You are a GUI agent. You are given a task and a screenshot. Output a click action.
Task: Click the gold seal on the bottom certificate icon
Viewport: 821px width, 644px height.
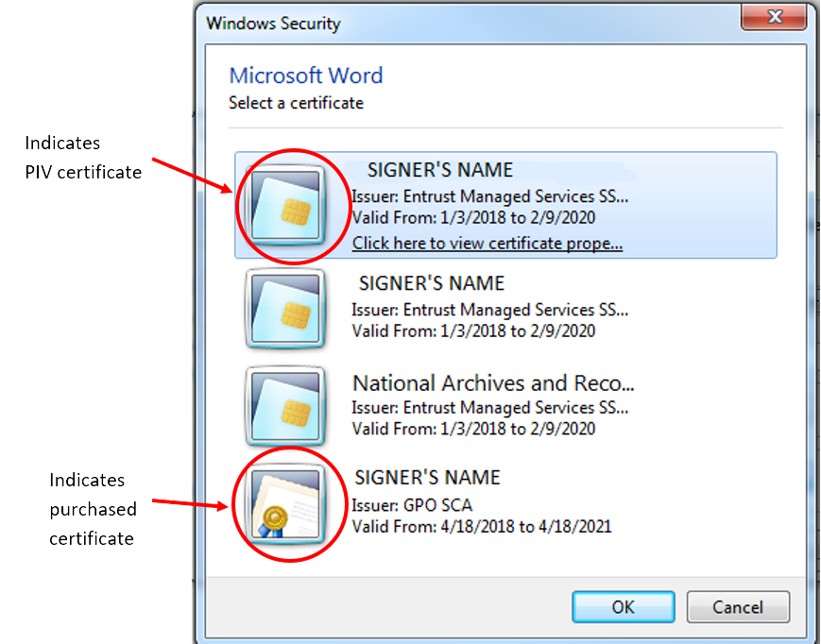click(x=277, y=517)
